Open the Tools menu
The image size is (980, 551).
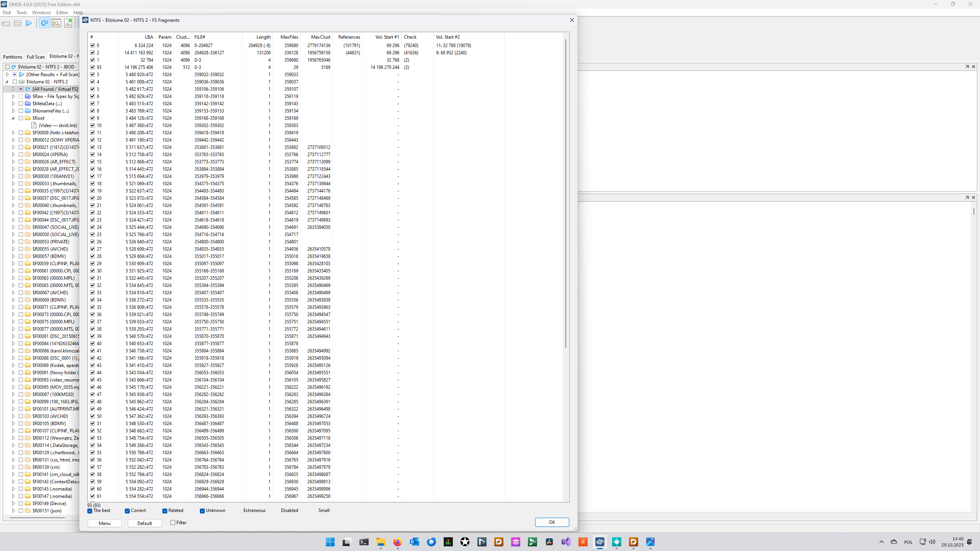point(21,13)
